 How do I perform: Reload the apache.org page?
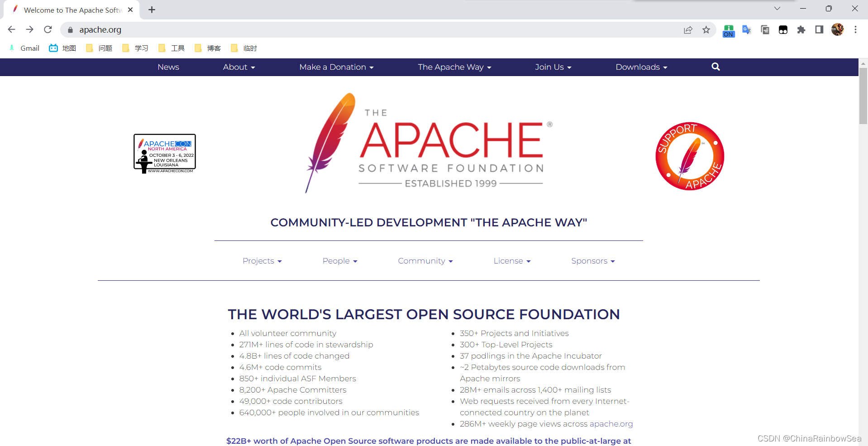click(48, 29)
